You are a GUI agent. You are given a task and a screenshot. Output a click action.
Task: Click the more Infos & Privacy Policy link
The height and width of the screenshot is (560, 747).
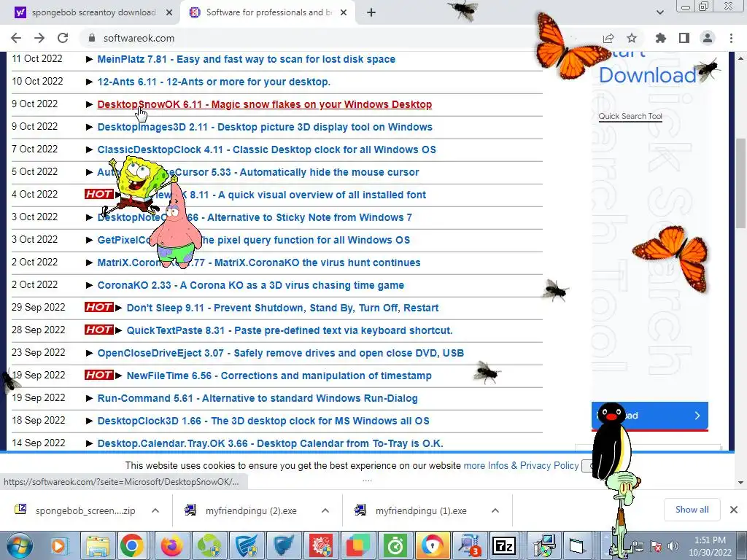(521, 466)
